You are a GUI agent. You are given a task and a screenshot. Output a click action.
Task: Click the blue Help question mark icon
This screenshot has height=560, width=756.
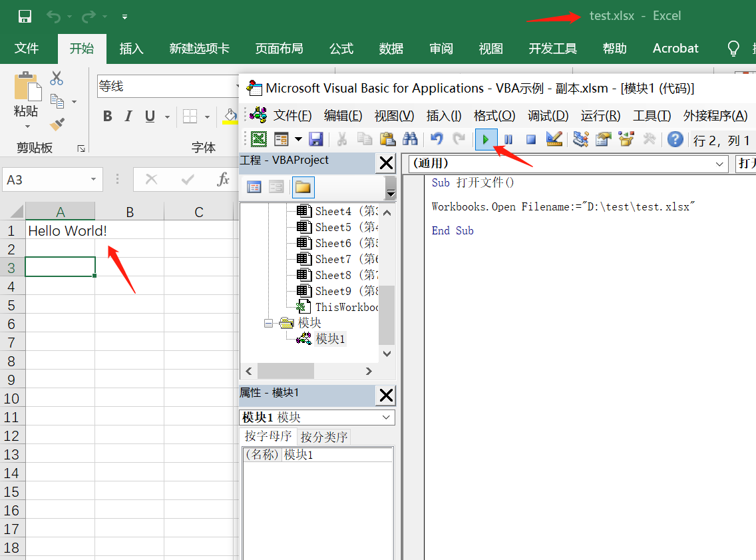pyautogui.click(x=675, y=139)
